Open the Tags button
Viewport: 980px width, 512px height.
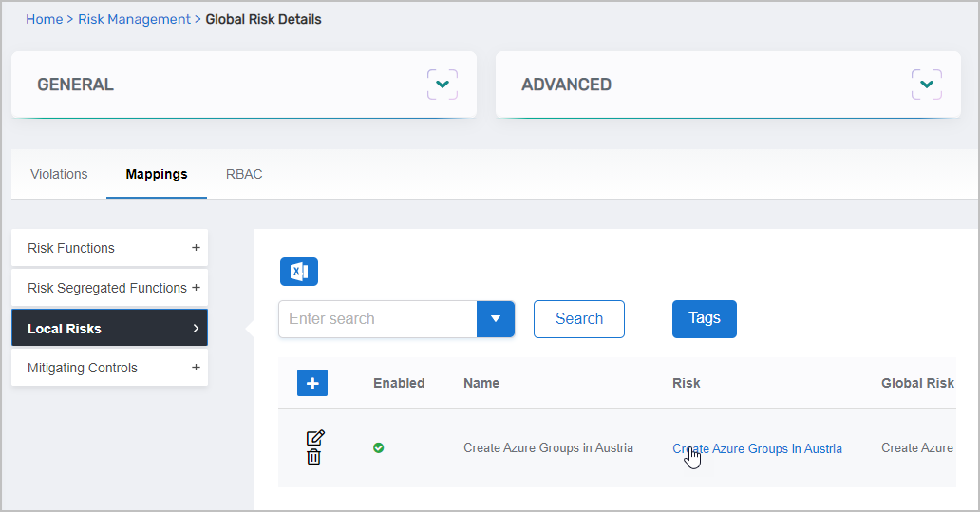click(704, 318)
